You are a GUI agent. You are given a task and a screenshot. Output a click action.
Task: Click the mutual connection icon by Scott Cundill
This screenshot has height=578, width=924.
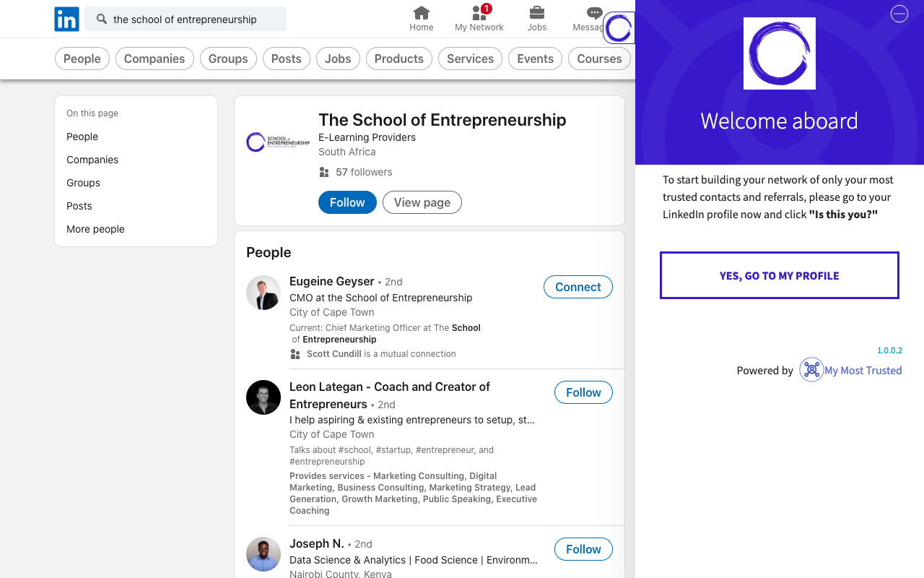295,354
